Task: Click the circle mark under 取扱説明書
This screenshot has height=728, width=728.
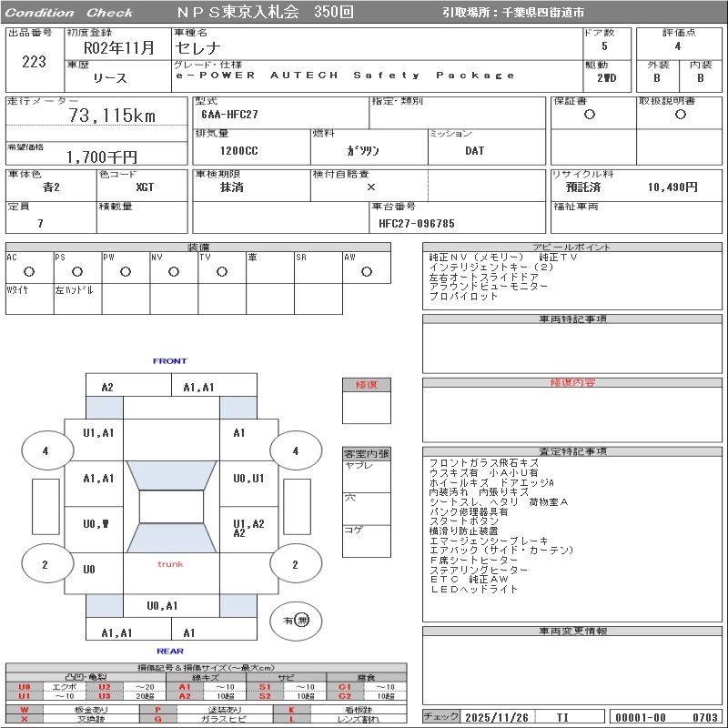Action: point(679,115)
